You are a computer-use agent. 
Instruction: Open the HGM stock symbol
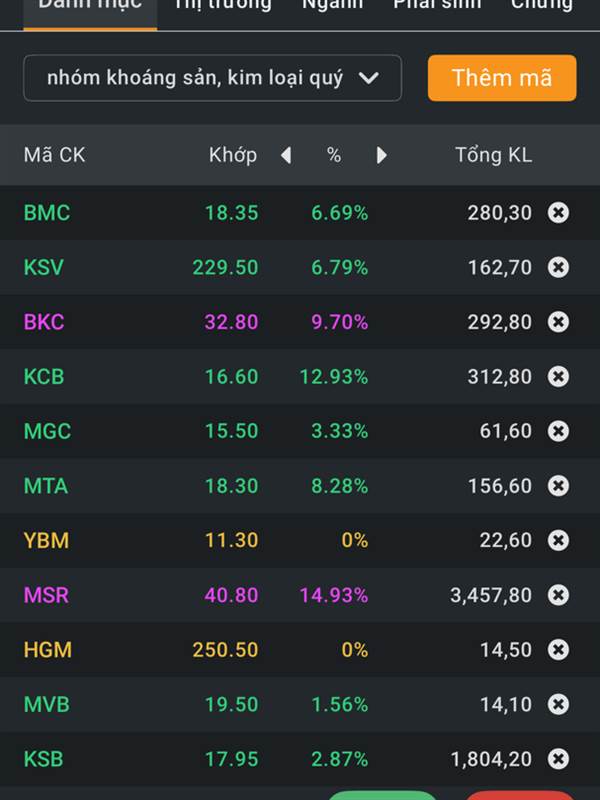pyautogui.click(x=48, y=650)
